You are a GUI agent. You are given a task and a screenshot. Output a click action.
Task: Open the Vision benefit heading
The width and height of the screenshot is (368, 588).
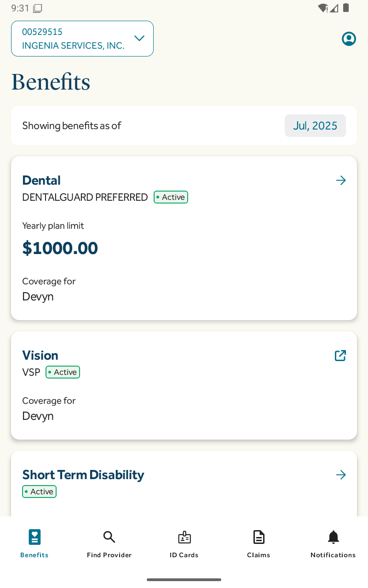[x=40, y=356]
